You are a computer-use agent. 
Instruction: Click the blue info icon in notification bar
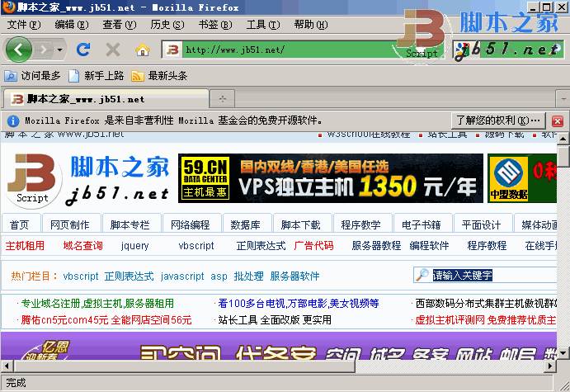(x=13, y=120)
